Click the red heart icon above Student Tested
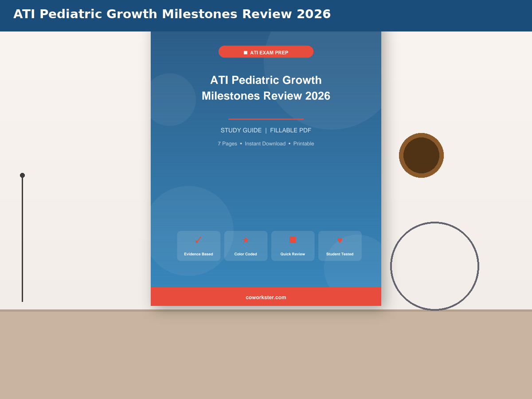The width and height of the screenshot is (532, 399). 340,240
